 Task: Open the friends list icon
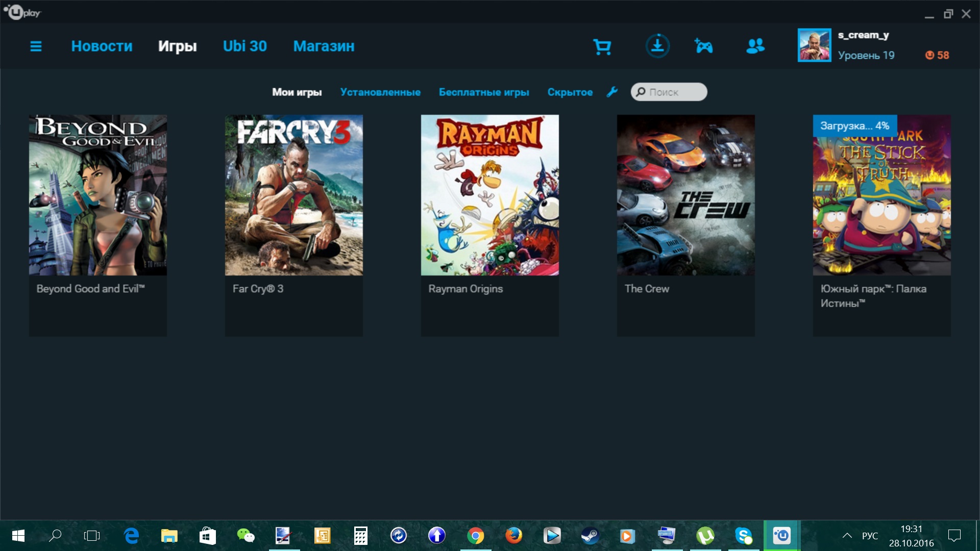tap(755, 46)
